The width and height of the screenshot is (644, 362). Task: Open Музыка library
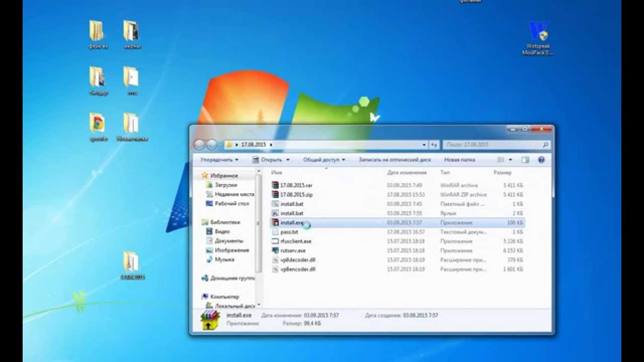pos(220,259)
